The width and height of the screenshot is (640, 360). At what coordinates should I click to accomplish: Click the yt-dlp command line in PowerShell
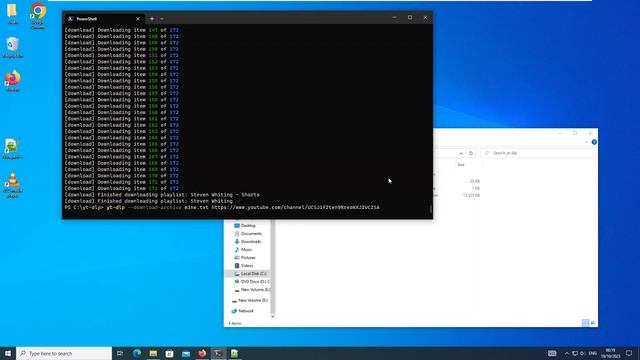pyautogui.click(x=222, y=207)
